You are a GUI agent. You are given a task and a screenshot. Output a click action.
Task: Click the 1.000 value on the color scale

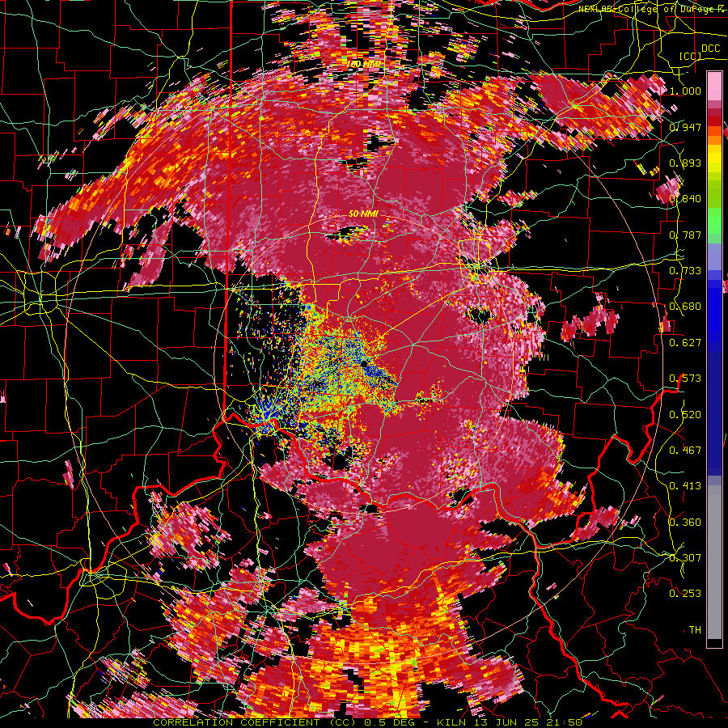point(685,91)
